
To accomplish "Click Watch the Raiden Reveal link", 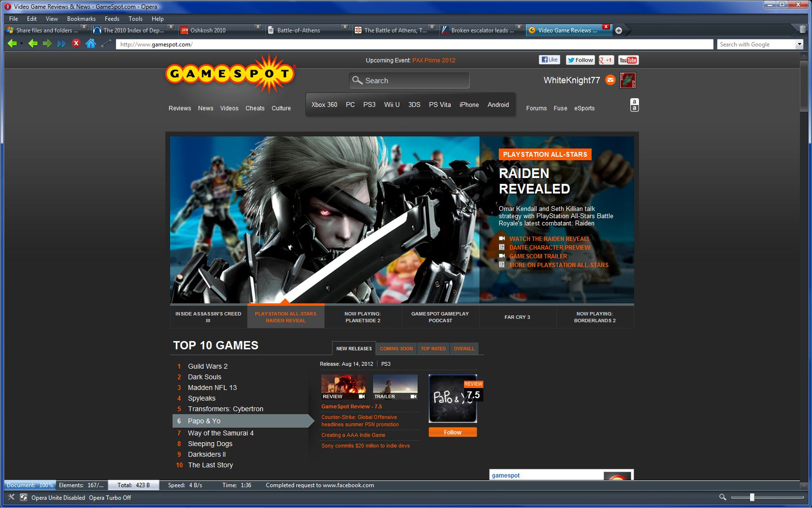I will point(549,239).
